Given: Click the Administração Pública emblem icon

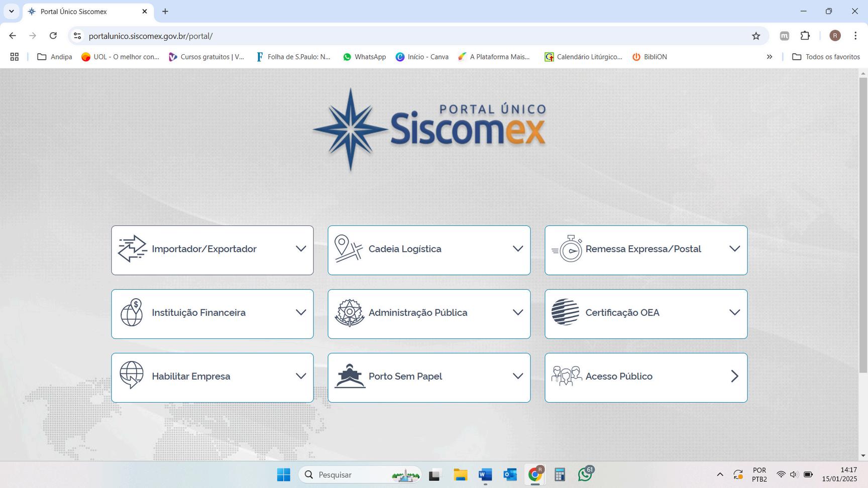Looking at the screenshot, I should coord(350,312).
